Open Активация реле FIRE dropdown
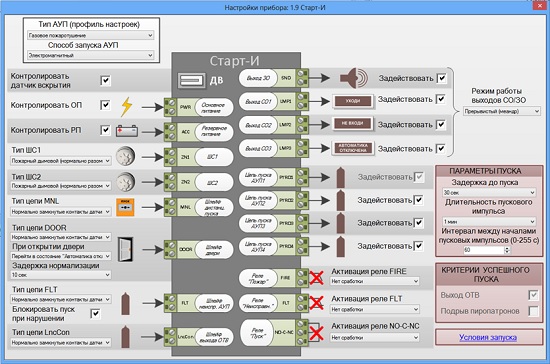 375,281
